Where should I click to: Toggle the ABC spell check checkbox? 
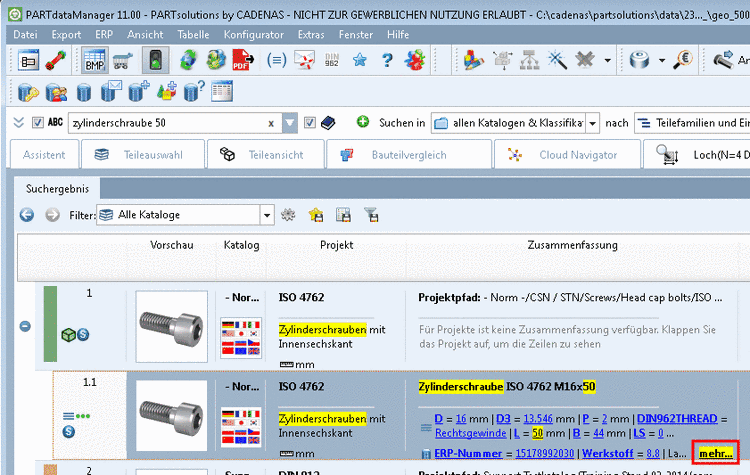37,123
